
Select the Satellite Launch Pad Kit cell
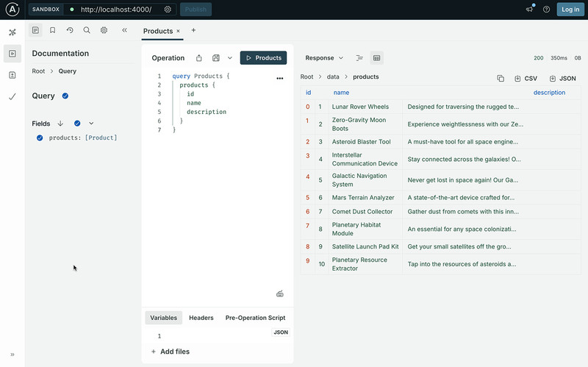[x=365, y=246]
